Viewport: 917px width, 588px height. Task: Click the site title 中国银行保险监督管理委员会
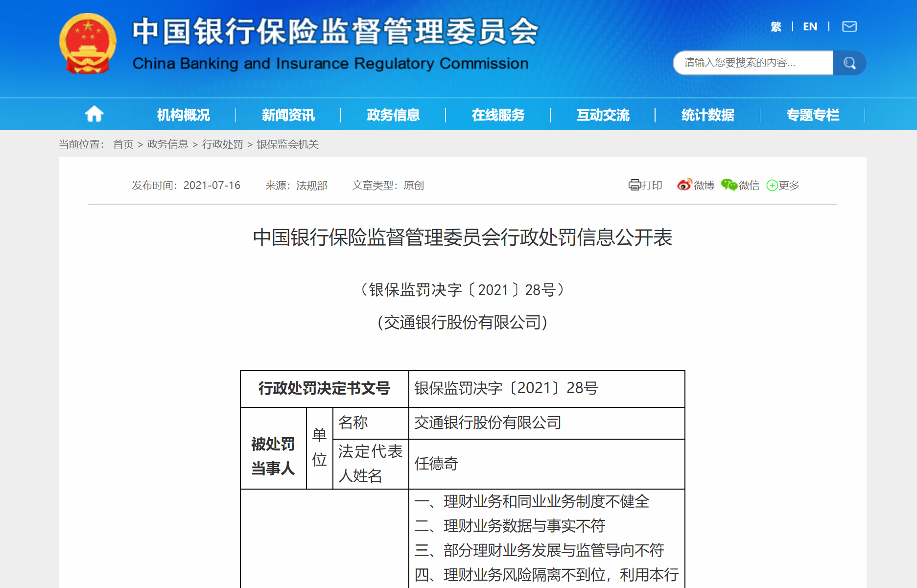pos(335,31)
